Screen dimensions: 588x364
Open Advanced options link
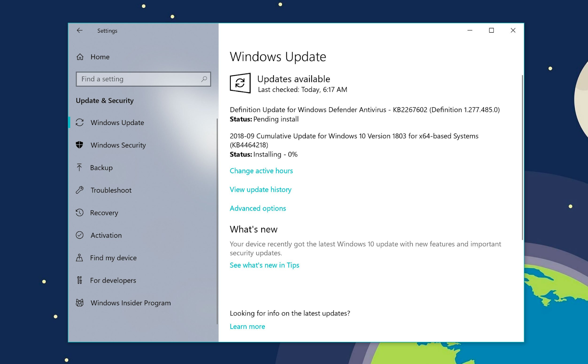coord(258,208)
